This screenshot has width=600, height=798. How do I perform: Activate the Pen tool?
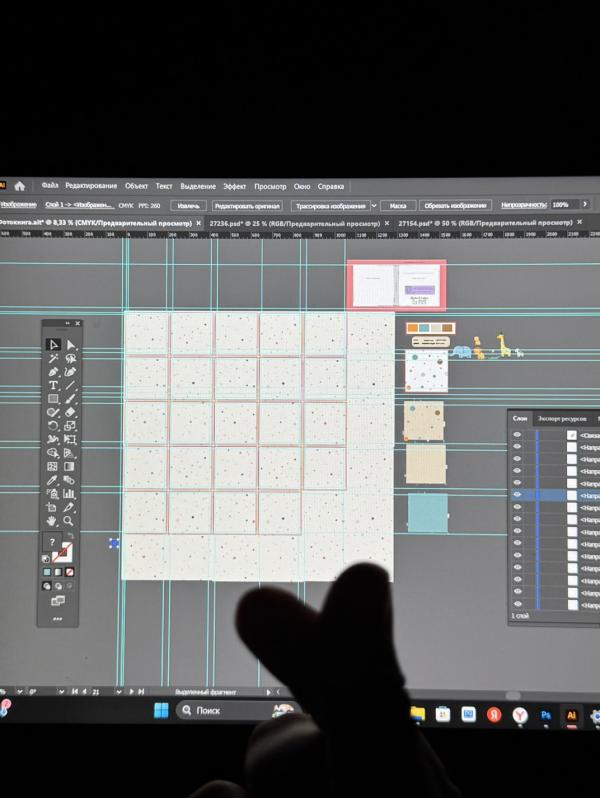coord(52,372)
